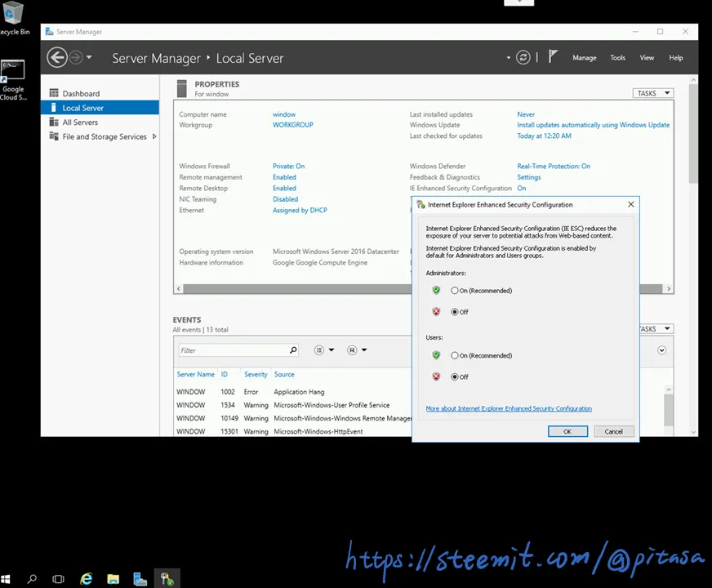Click the WORKGROUP link
Screen dimensions: 712x588
pos(293,125)
